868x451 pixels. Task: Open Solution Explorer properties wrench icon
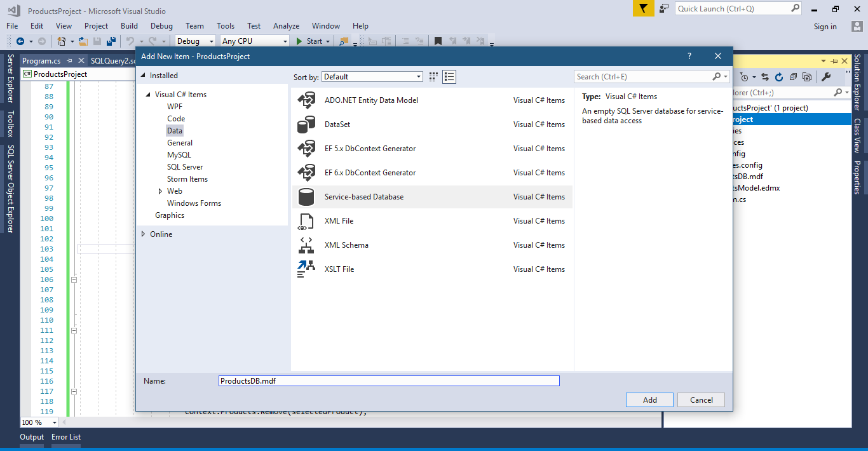pyautogui.click(x=826, y=77)
